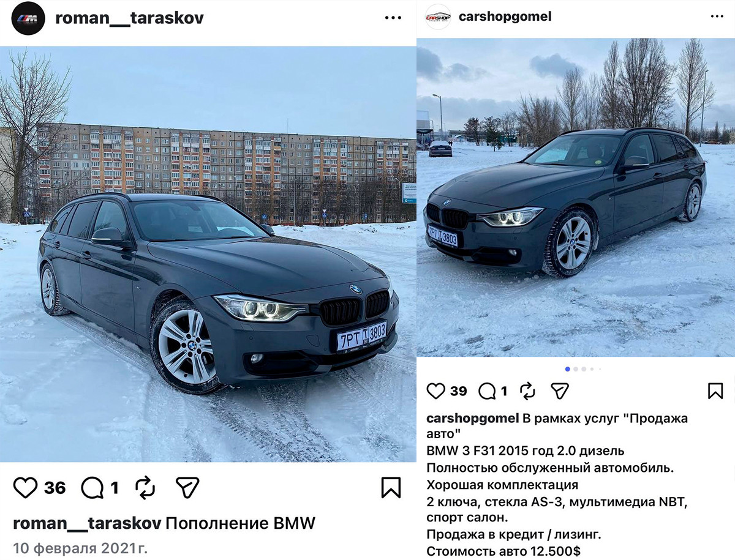Visit roman__taraskov username in header

coord(129,18)
